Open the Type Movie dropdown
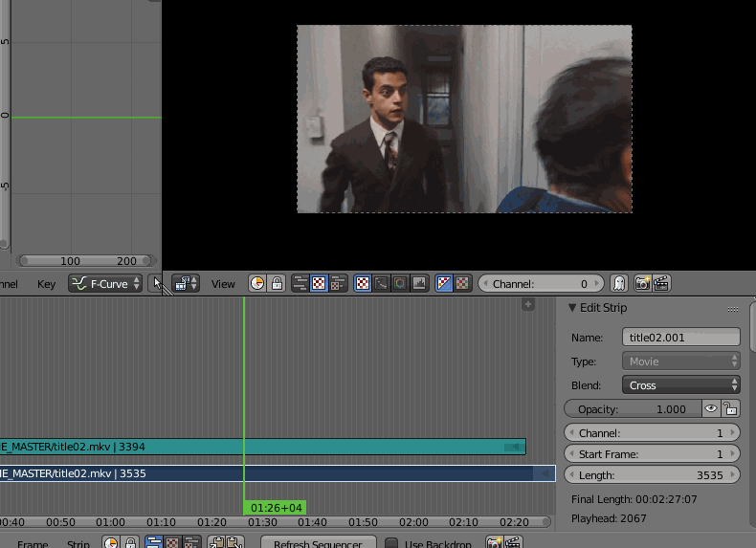This screenshot has height=548, width=756. click(680, 361)
